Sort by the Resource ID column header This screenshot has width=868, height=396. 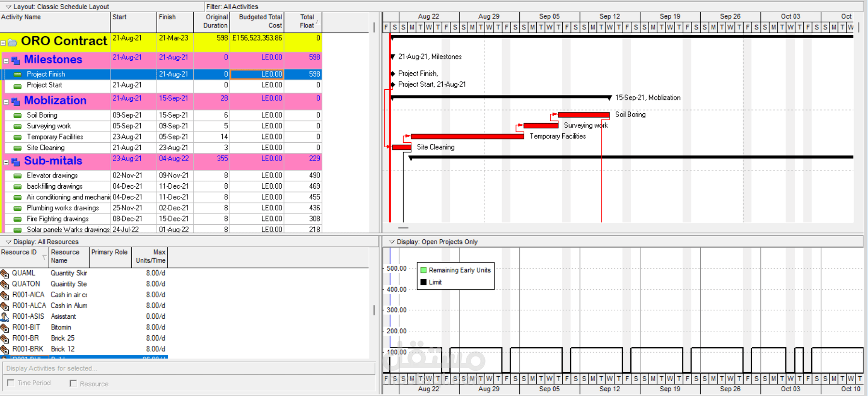pos(24,257)
